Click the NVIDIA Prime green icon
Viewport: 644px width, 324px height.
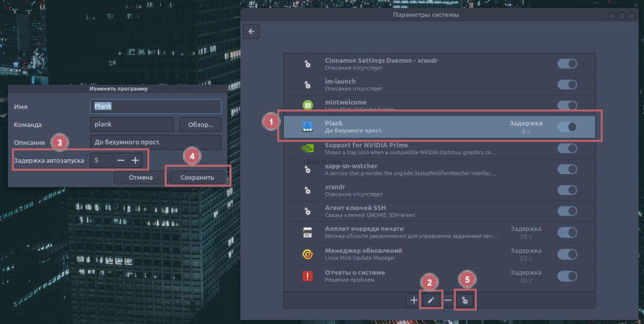pos(308,149)
